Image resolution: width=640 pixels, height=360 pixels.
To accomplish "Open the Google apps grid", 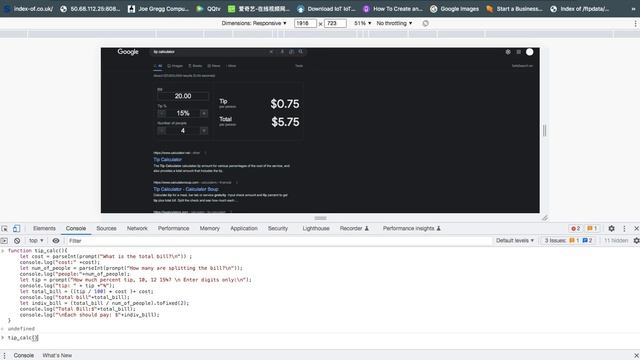I will [519, 52].
